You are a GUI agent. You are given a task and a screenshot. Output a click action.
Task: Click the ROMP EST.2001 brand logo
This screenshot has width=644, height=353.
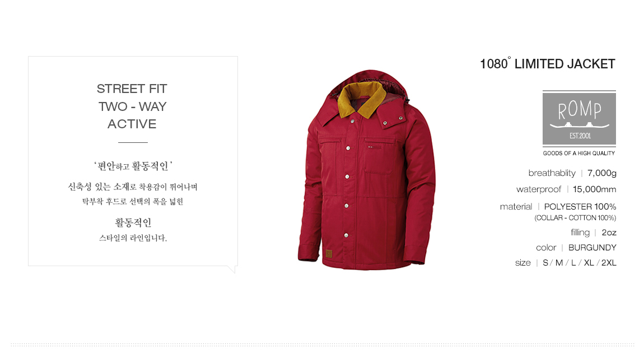point(579,119)
